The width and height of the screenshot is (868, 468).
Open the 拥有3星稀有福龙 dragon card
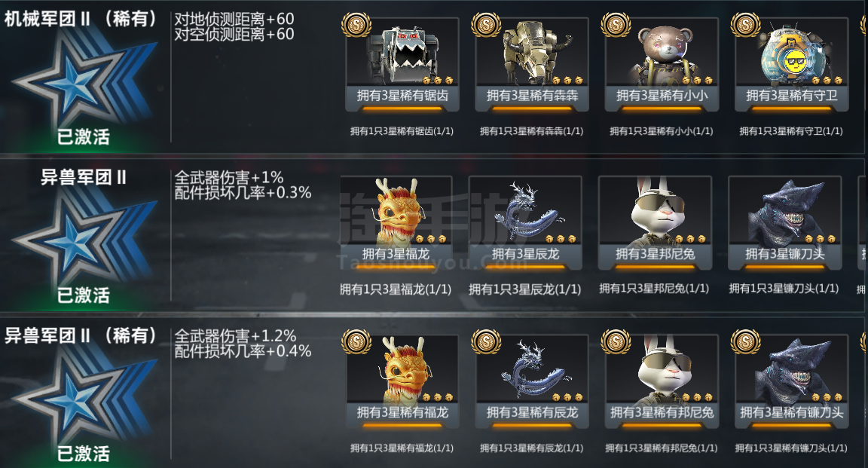(402, 381)
